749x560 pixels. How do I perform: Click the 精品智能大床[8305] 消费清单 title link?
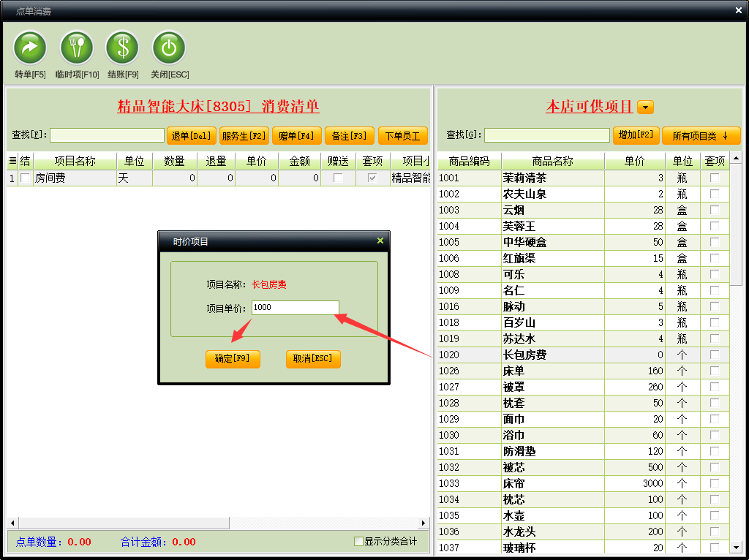coord(218,106)
